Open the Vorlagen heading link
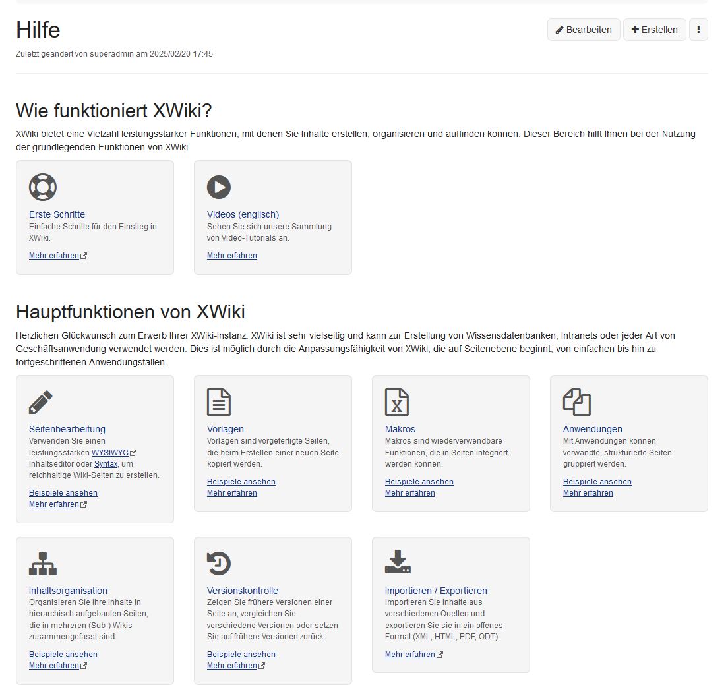 (x=225, y=429)
